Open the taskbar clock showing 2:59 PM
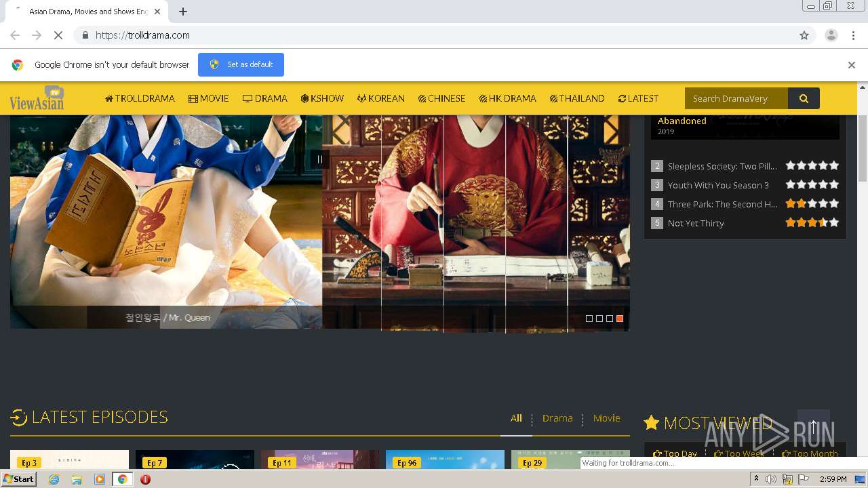The width and height of the screenshot is (868, 488). (x=833, y=479)
